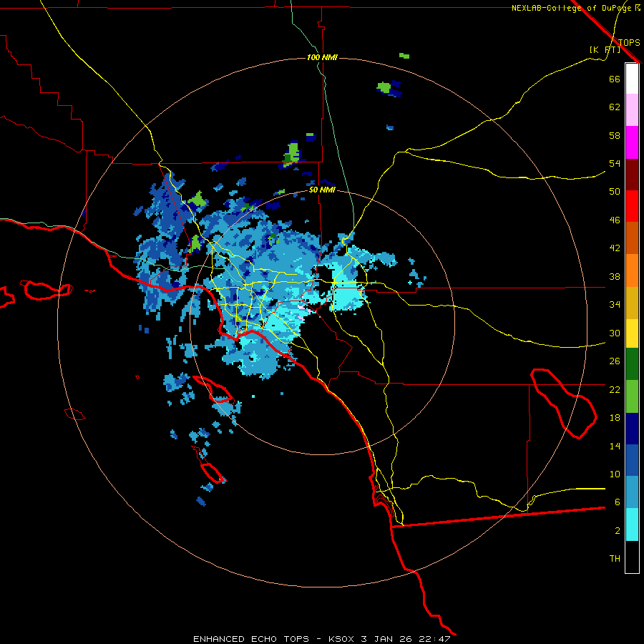The height and width of the screenshot is (644, 644).
Task: Pick the dark green legend swatch
Action: pyautogui.click(x=632, y=364)
